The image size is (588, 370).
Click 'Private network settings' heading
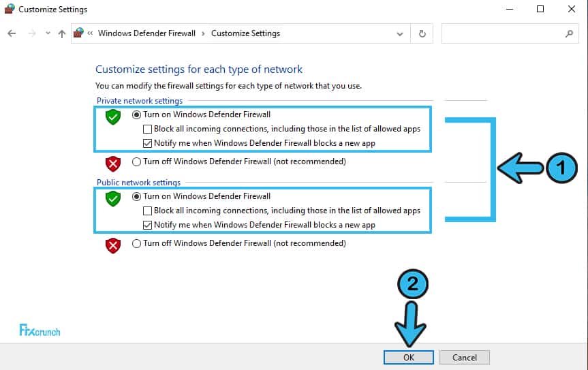pos(140,101)
